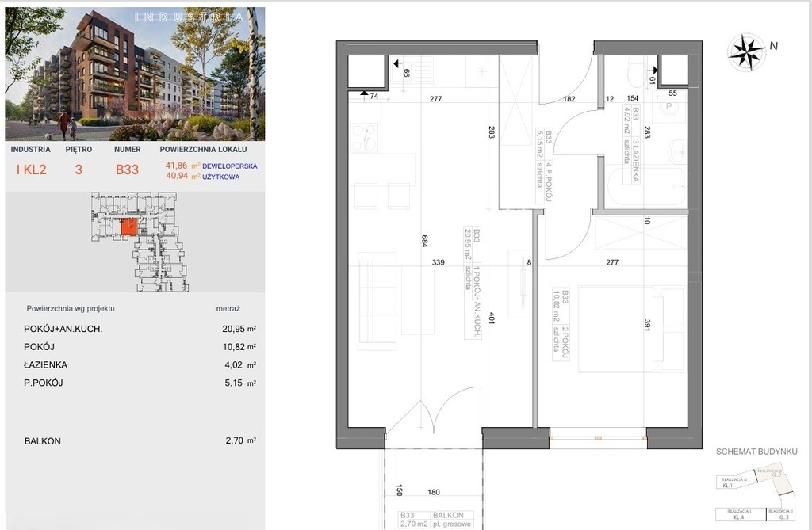Screen dimensions: 812x530
Task: Click the washbasin symbol in the bathroom
Action: (x=678, y=148)
